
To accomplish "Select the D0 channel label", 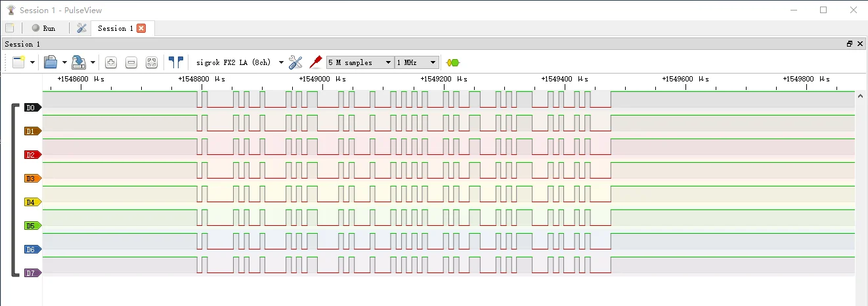I will click(x=32, y=108).
